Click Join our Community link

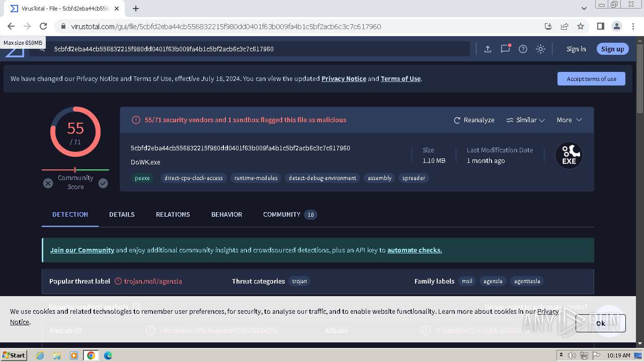(x=82, y=250)
